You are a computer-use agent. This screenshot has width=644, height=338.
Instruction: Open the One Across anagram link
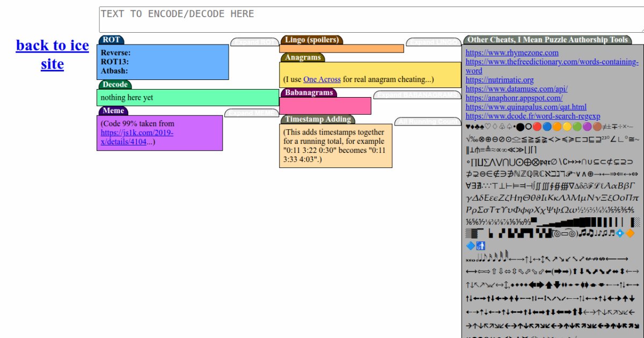pos(322,79)
